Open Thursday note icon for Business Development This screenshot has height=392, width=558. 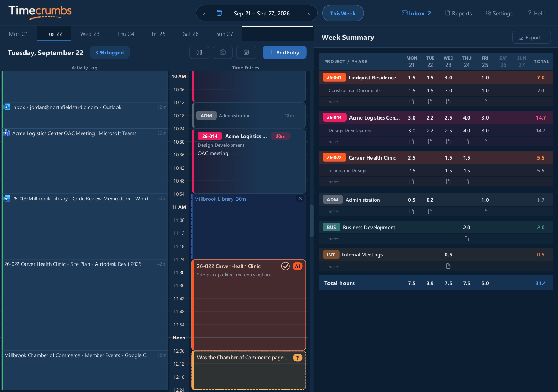(x=467, y=239)
